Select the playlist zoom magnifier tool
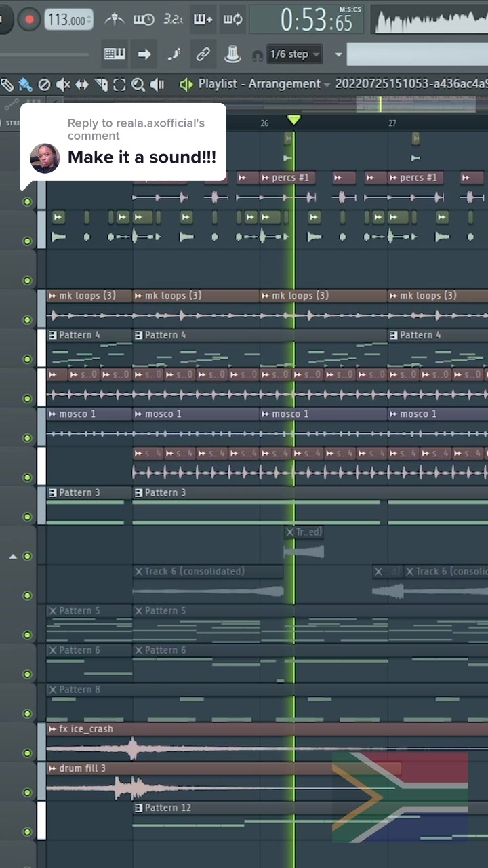Viewport: 488px width, 868px height. tap(138, 85)
